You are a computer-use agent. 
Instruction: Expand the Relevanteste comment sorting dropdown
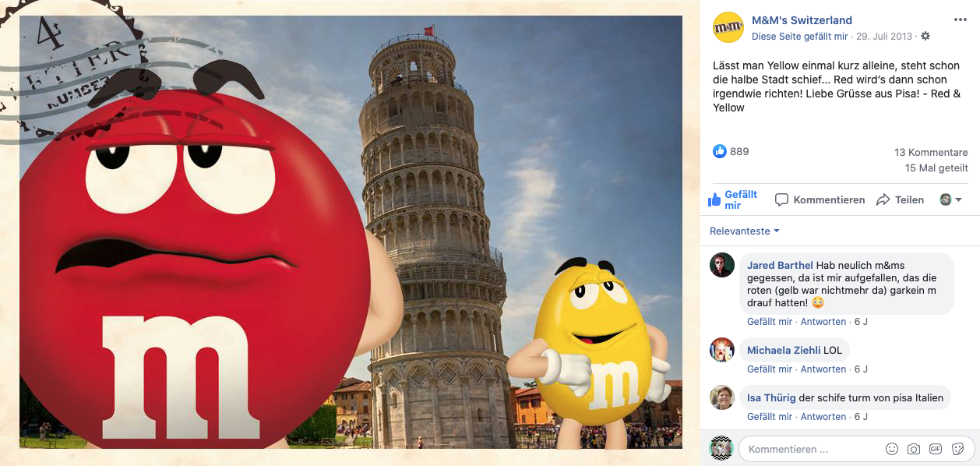coord(745,231)
